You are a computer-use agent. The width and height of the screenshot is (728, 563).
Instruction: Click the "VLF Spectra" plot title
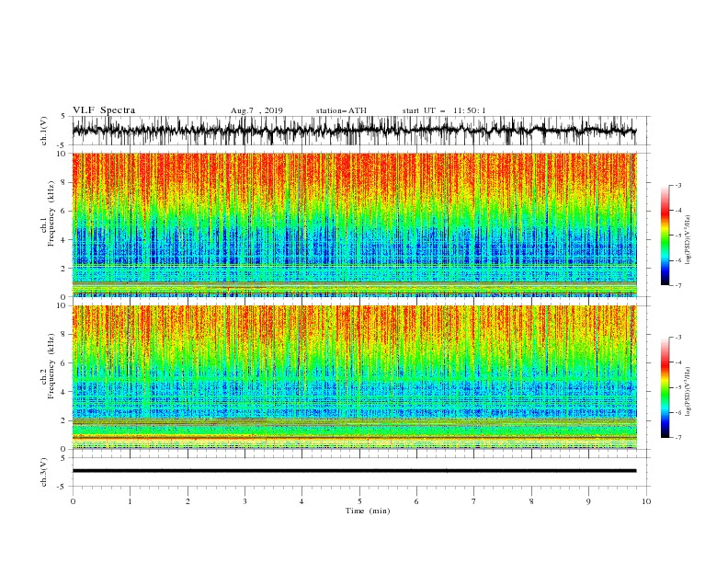[x=104, y=110]
